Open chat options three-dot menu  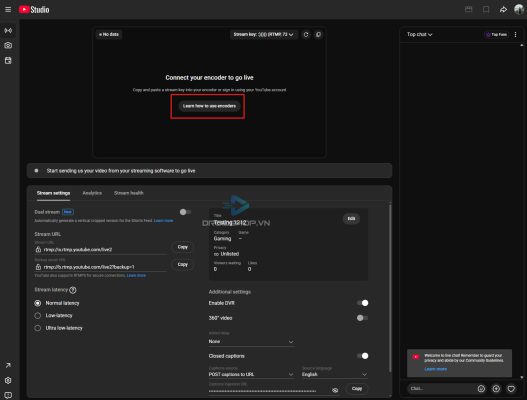pos(515,34)
